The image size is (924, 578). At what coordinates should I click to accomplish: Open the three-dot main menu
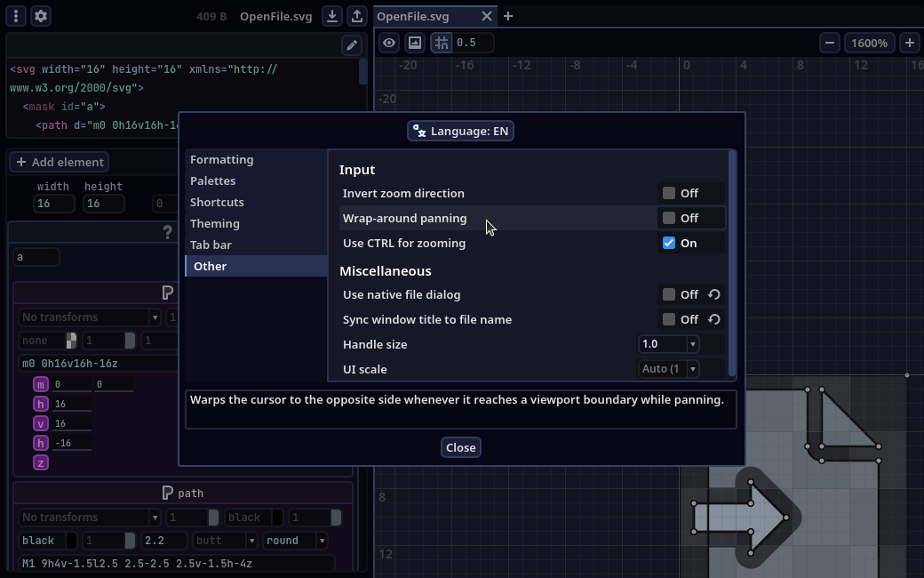(x=16, y=16)
